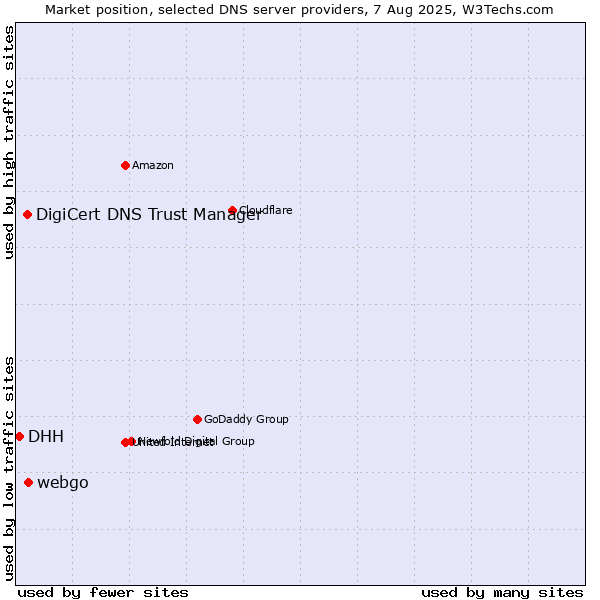
Task: Click the 'GoDaddy Group' label text
Action: [x=246, y=419]
